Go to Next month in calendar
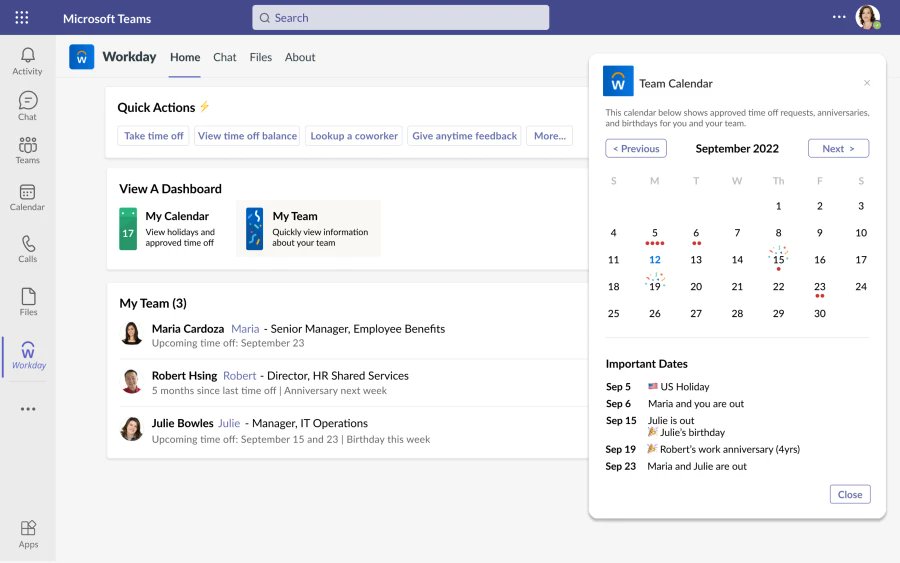Viewport: 900px width, 563px height. [838, 149]
